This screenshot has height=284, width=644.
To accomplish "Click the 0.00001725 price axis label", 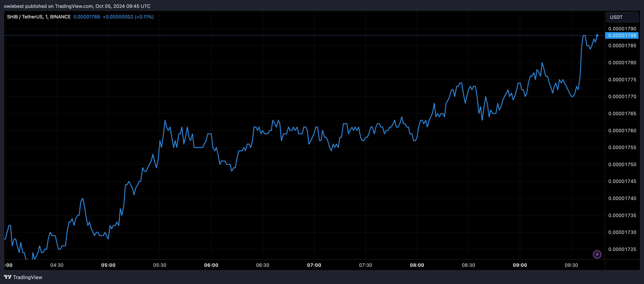I will click(622, 249).
